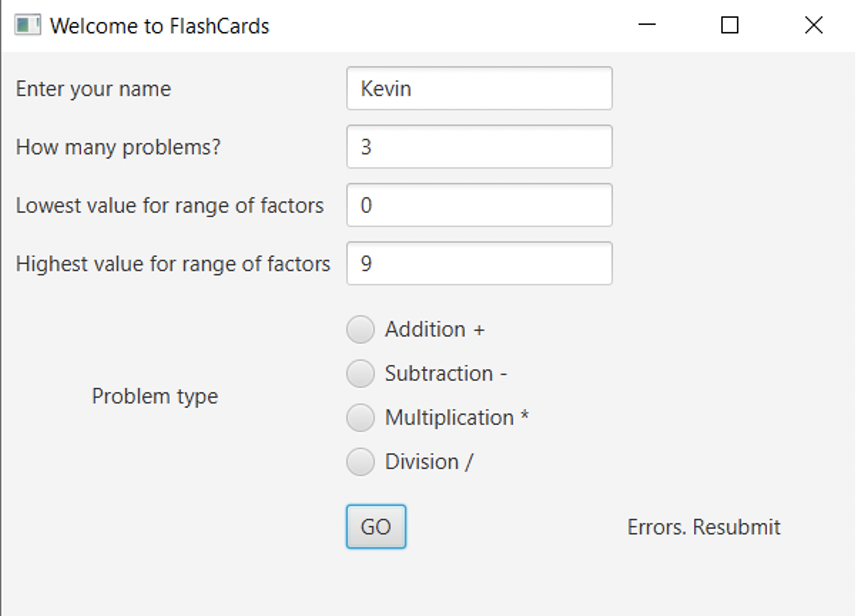Click the Lowest value for range label

(x=170, y=205)
